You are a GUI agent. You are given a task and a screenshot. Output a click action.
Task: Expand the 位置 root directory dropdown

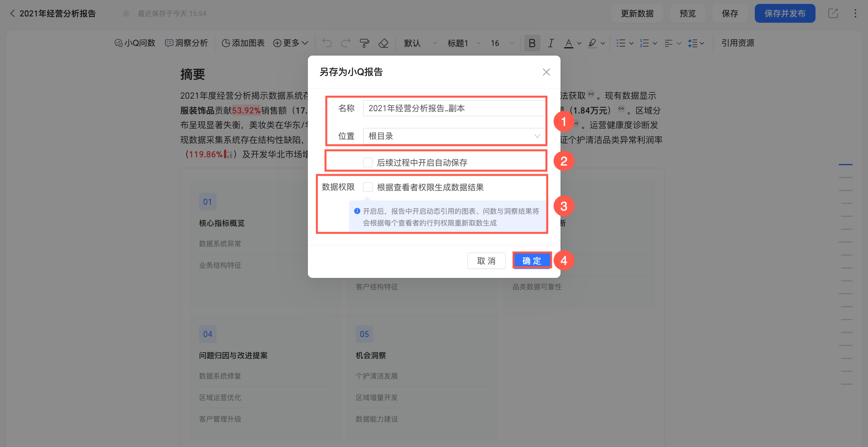pyautogui.click(x=454, y=136)
